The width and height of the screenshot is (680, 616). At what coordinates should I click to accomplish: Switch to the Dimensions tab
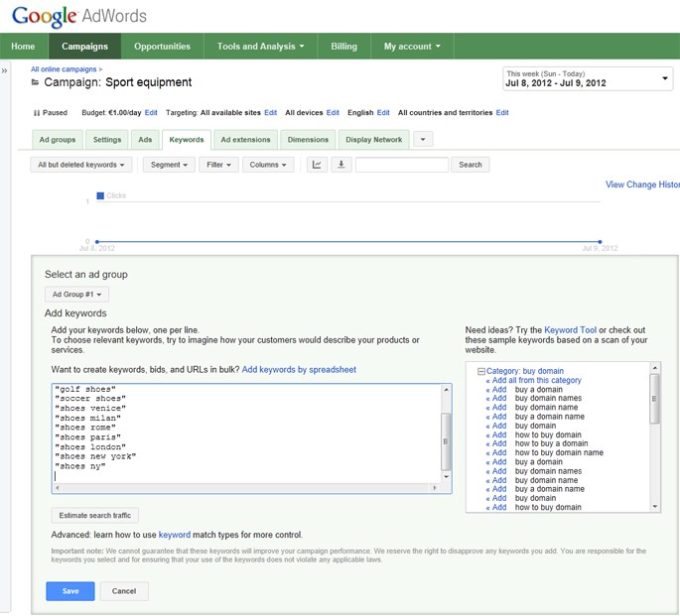tap(308, 140)
